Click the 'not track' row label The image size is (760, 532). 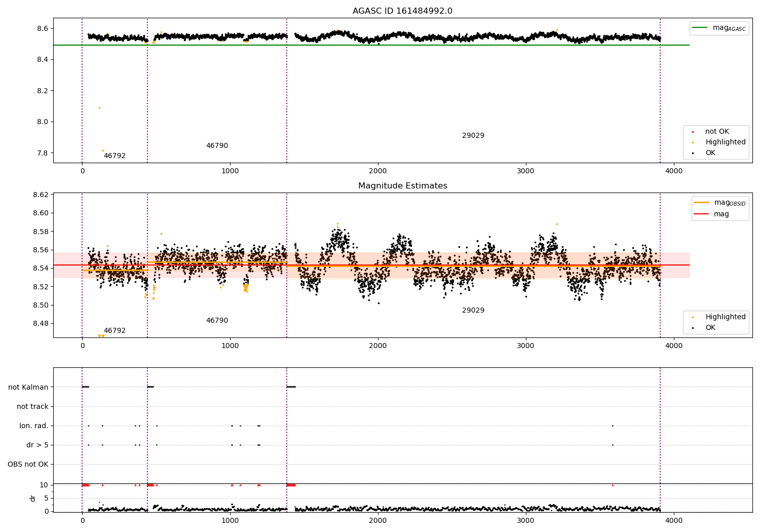click(x=32, y=407)
